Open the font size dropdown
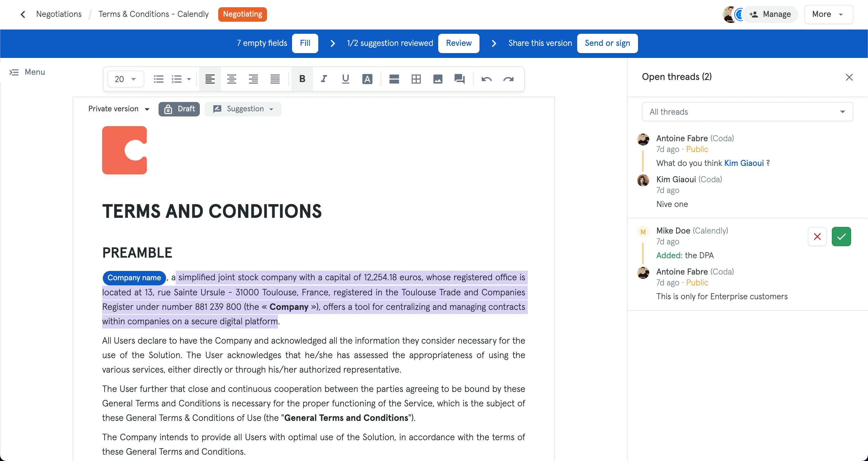The image size is (868, 461). pyautogui.click(x=125, y=79)
